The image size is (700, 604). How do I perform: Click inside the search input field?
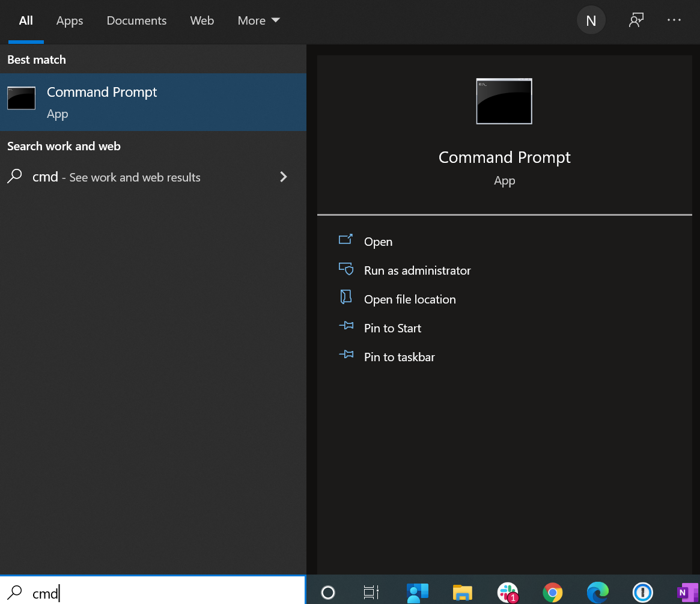tap(120, 593)
